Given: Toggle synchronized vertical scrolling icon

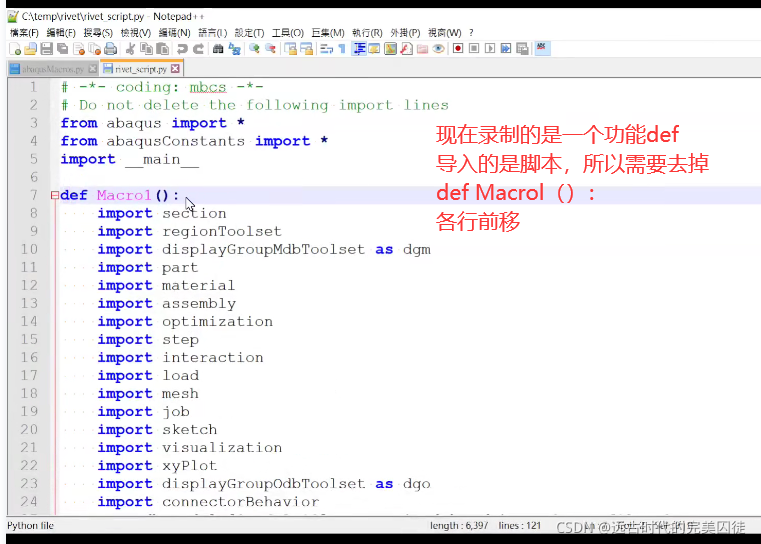Looking at the screenshot, I should coord(290,49).
